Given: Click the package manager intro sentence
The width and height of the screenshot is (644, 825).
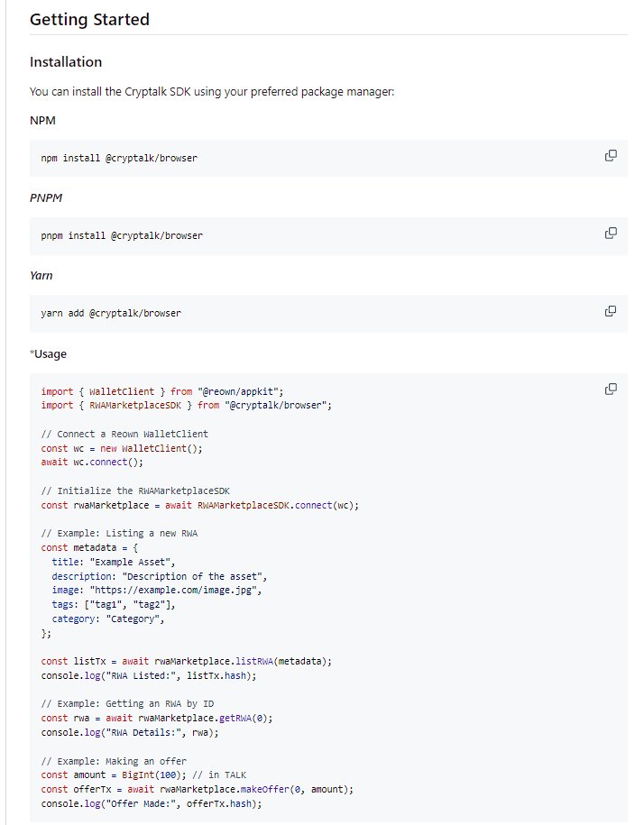Looking at the screenshot, I should pyautogui.click(x=212, y=92).
